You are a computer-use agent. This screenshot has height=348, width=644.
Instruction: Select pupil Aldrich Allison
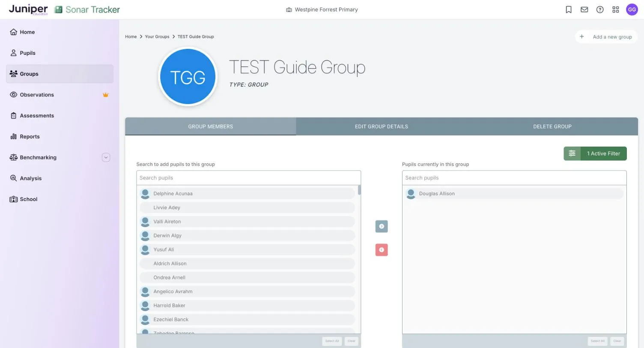[x=247, y=264]
